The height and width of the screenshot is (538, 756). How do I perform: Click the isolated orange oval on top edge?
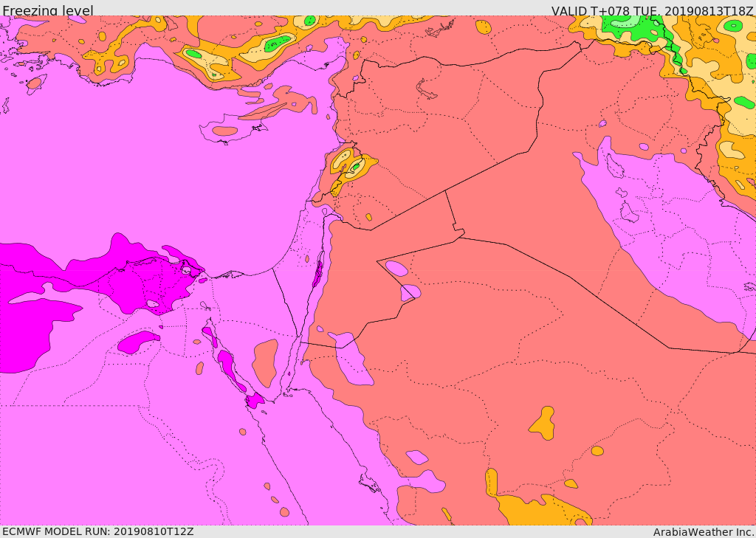[x=483, y=27]
